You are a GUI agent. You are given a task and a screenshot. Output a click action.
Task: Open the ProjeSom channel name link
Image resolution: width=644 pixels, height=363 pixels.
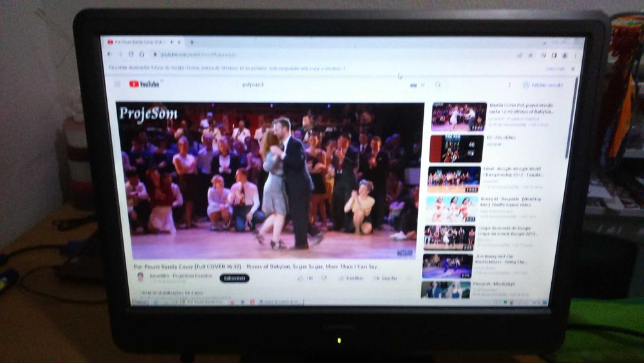(181, 276)
